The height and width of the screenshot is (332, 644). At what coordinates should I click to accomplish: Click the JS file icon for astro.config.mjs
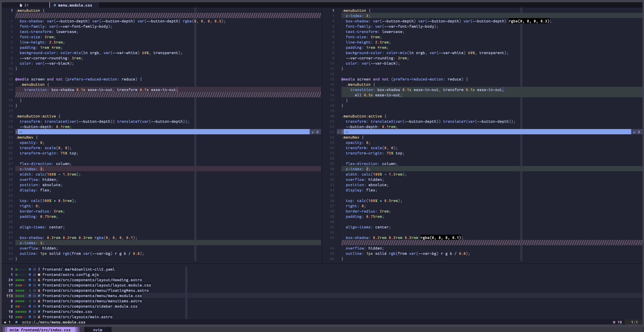pyautogui.click(x=39, y=275)
